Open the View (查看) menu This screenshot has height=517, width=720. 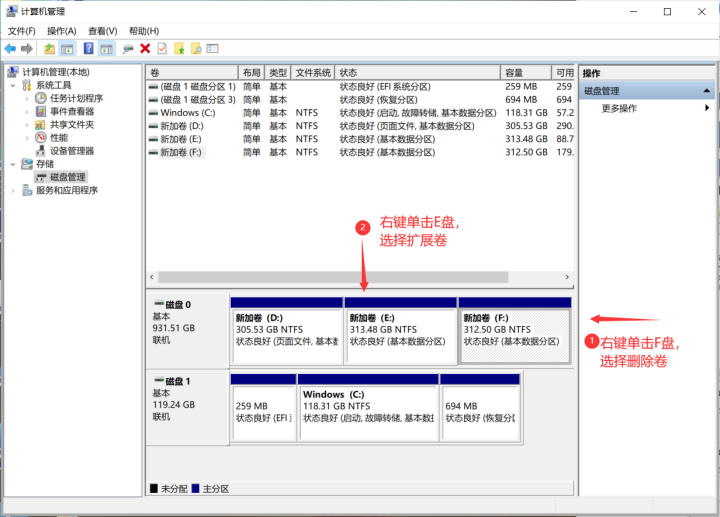pos(103,31)
